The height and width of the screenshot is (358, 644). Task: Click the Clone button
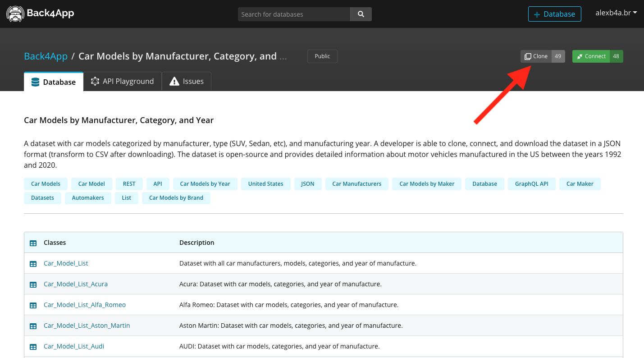(x=536, y=56)
